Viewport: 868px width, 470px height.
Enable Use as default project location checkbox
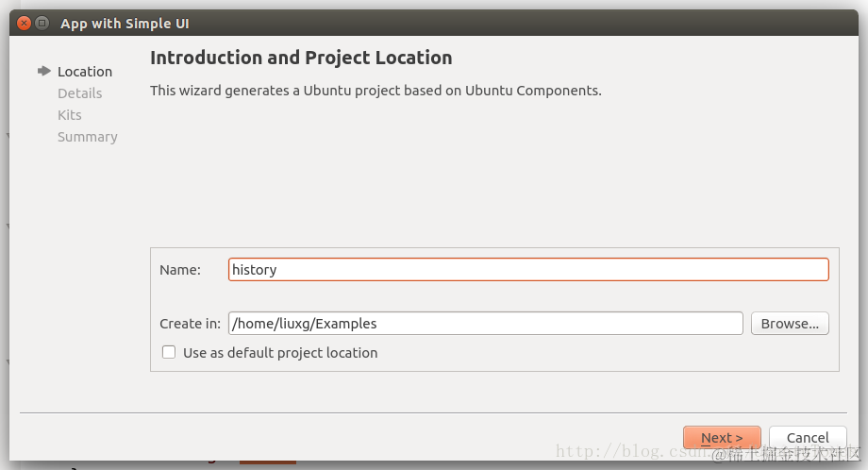pos(169,352)
